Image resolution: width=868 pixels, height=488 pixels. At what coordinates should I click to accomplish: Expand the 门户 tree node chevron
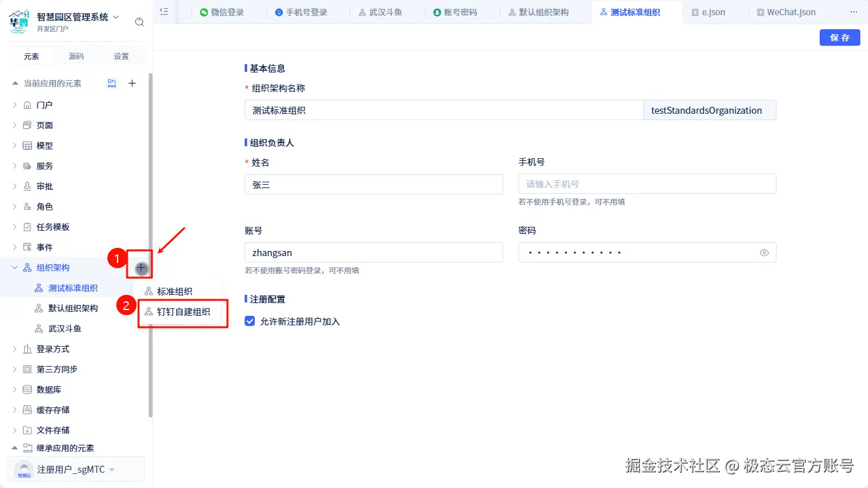click(15, 105)
